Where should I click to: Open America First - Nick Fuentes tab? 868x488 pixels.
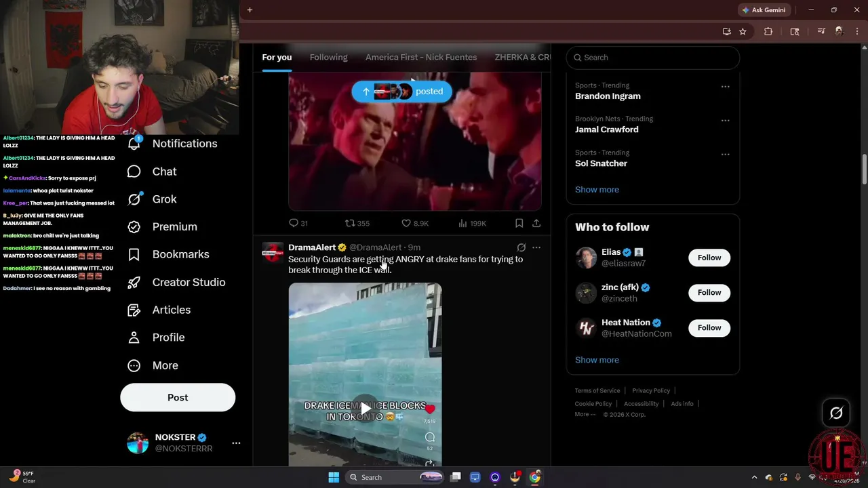pos(421,57)
